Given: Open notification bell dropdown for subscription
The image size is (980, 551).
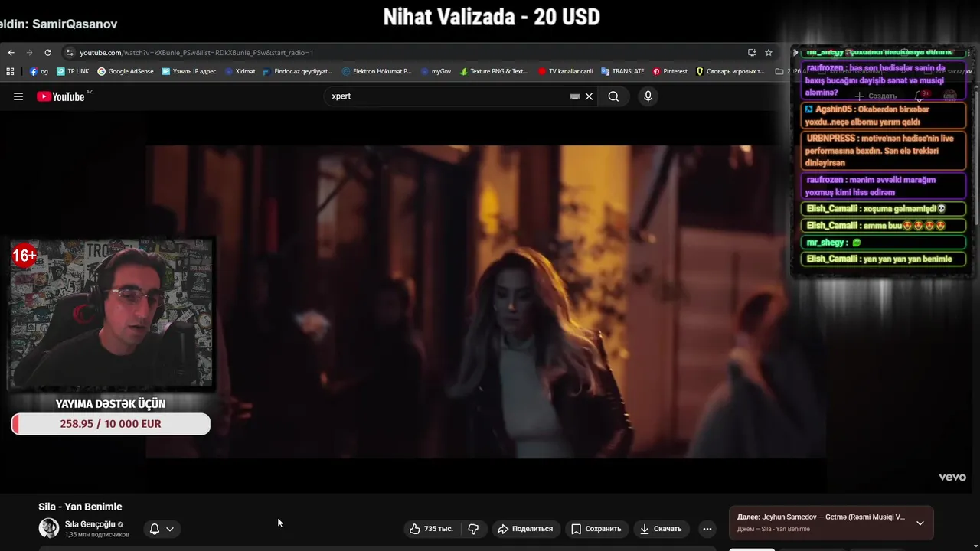Looking at the screenshot, I should (162, 529).
